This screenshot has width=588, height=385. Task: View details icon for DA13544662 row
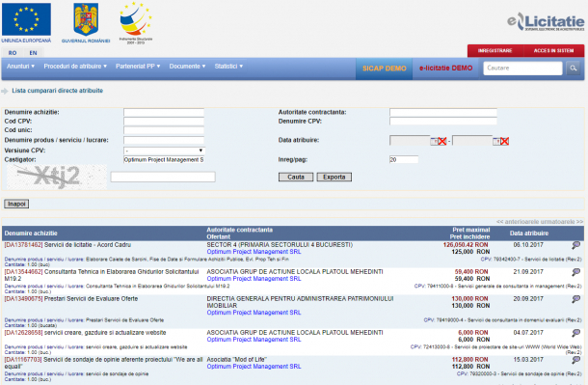pyautogui.click(x=576, y=272)
